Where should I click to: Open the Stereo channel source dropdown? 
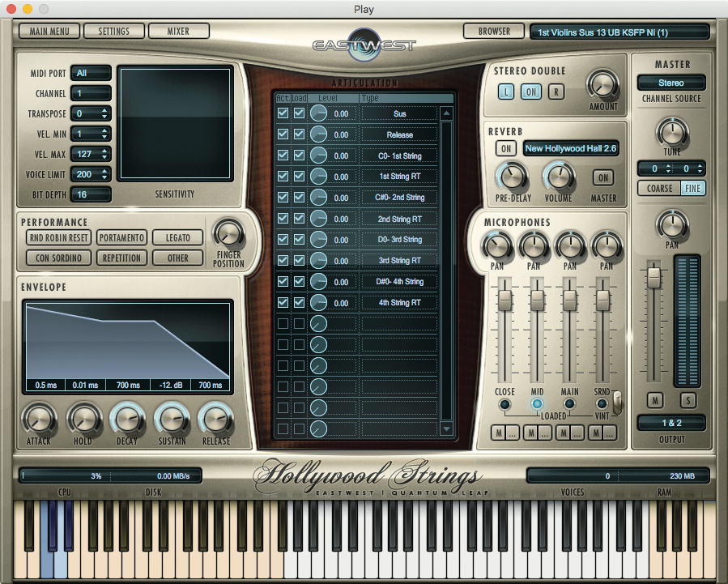coord(671,83)
